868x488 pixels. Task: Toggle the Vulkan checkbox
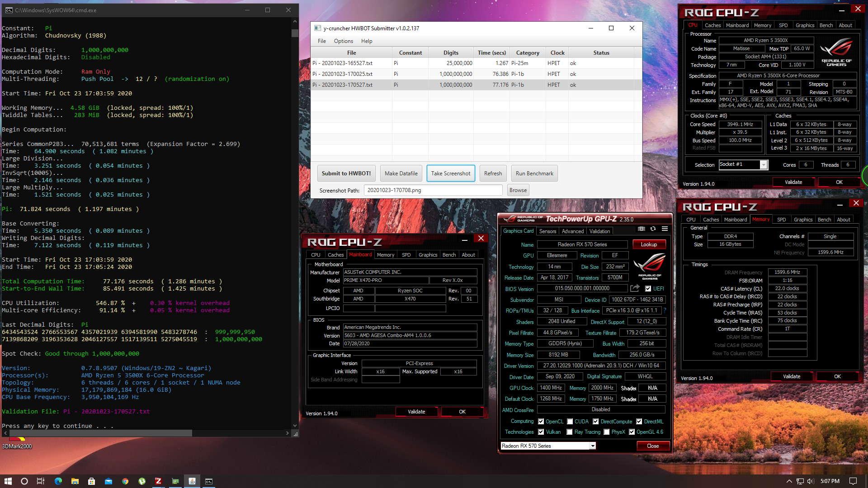click(541, 432)
